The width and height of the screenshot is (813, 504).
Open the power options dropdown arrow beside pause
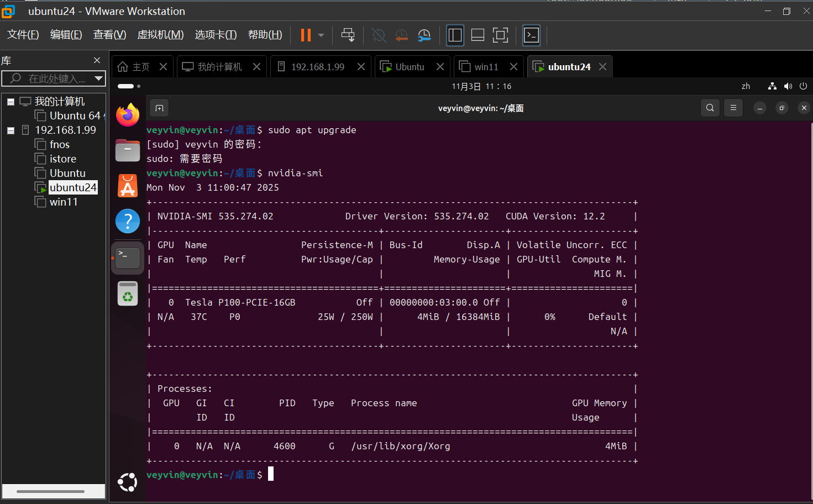pyautogui.click(x=321, y=35)
